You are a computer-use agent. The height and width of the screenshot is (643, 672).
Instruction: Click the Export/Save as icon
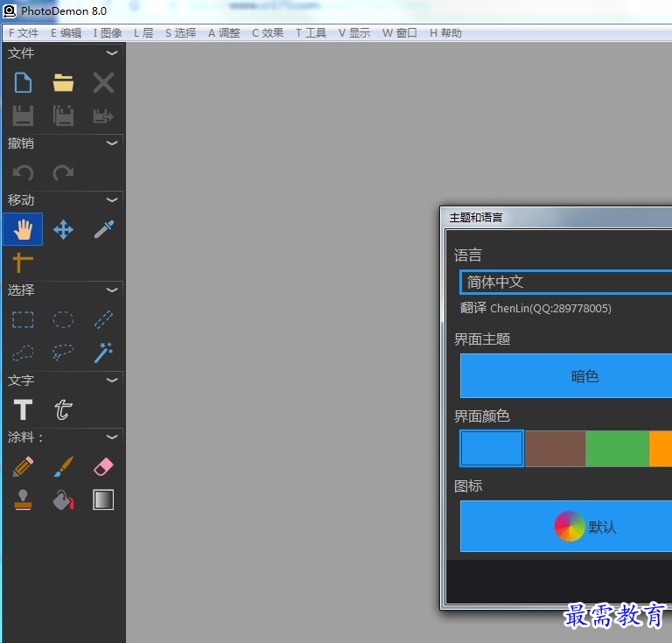103,115
